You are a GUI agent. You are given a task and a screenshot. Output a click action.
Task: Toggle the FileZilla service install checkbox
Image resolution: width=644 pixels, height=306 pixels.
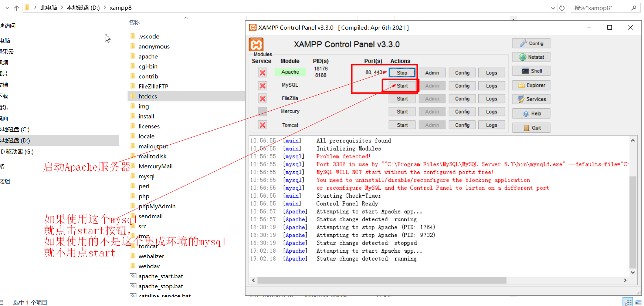pyautogui.click(x=262, y=99)
